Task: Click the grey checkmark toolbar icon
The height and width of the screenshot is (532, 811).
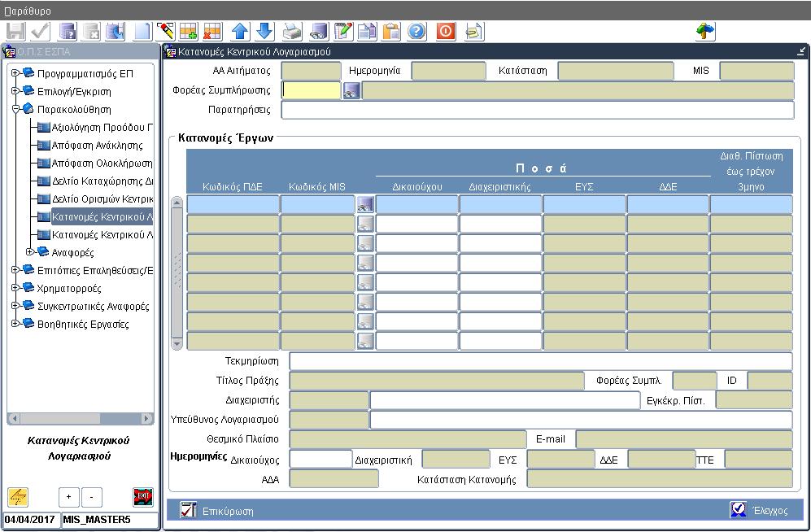Action: click(41, 32)
